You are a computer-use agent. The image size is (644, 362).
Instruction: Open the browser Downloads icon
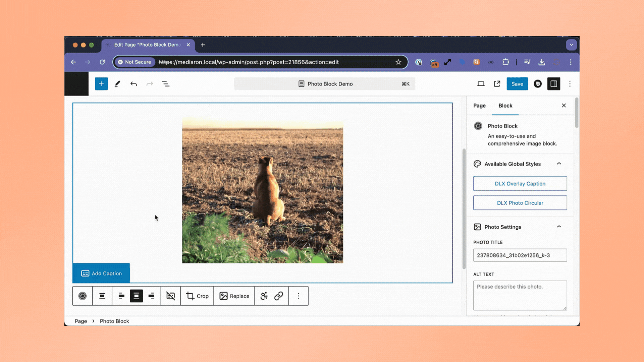tap(542, 62)
